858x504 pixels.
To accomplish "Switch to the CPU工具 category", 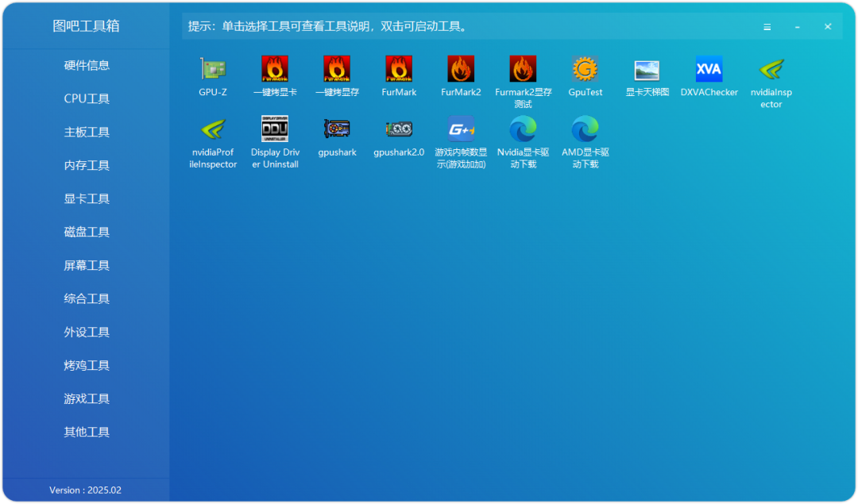I will tap(87, 99).
